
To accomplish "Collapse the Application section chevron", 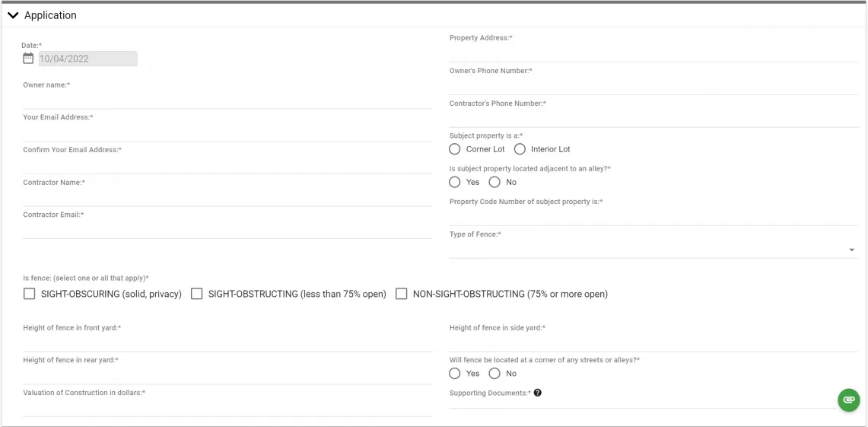I will [x=13, y=15].
